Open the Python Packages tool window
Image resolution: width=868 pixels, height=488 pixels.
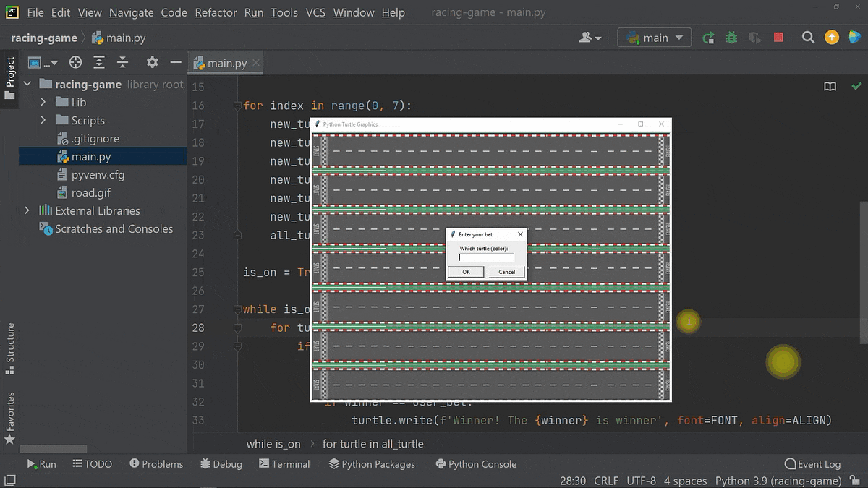[x=372, y=464]
